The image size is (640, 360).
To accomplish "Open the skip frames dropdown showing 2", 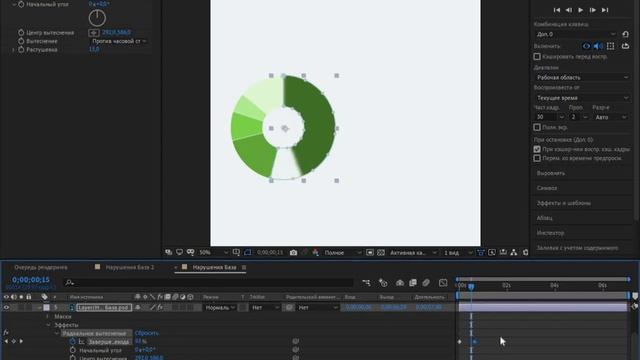I will click(x=579, y=117).
